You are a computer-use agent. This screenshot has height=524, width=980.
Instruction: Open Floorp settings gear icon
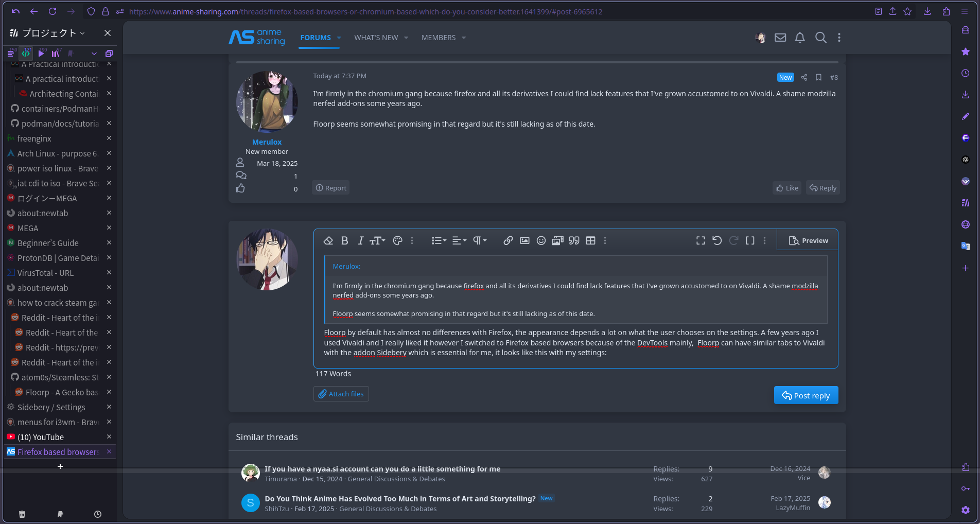point(965,510)
